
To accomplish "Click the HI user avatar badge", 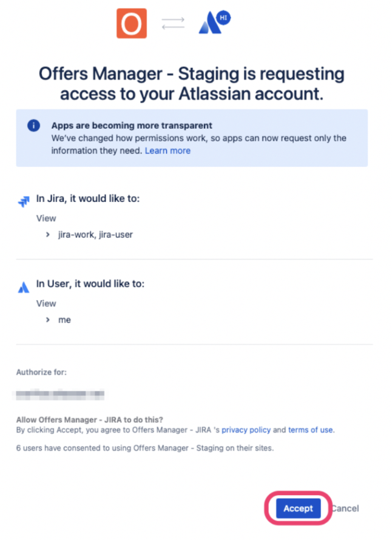I will (223, 18).
